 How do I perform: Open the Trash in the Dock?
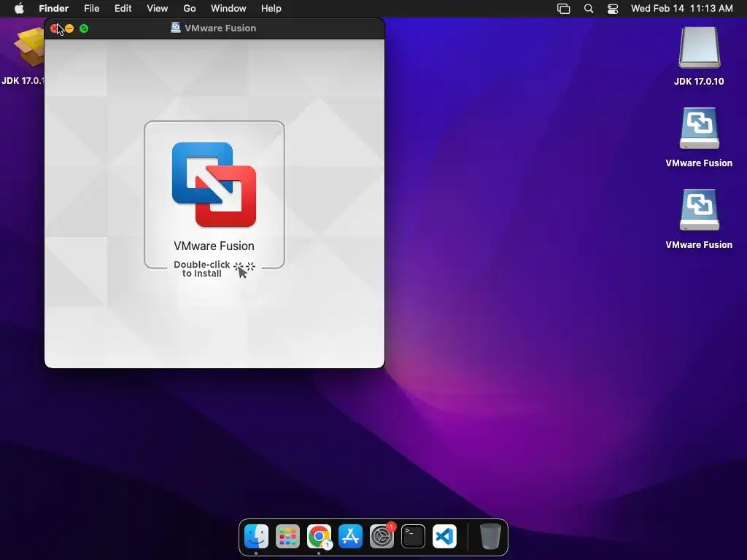coord(490,537)
